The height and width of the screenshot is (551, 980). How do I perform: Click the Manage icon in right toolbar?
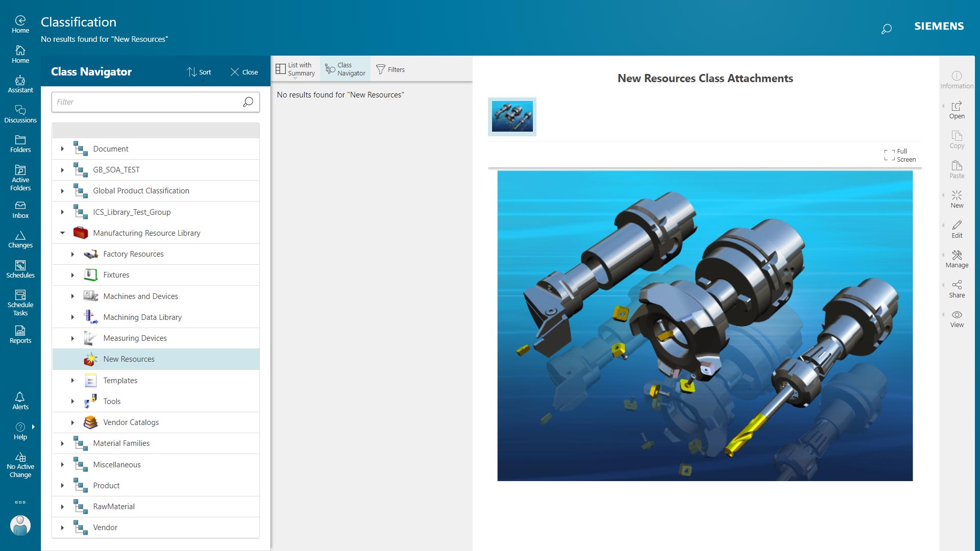[957, 258]
